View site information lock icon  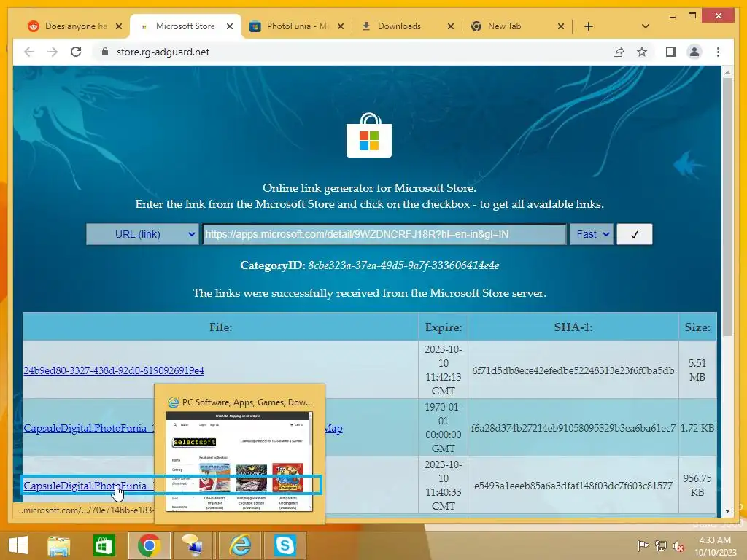click(x=105, y=52)
